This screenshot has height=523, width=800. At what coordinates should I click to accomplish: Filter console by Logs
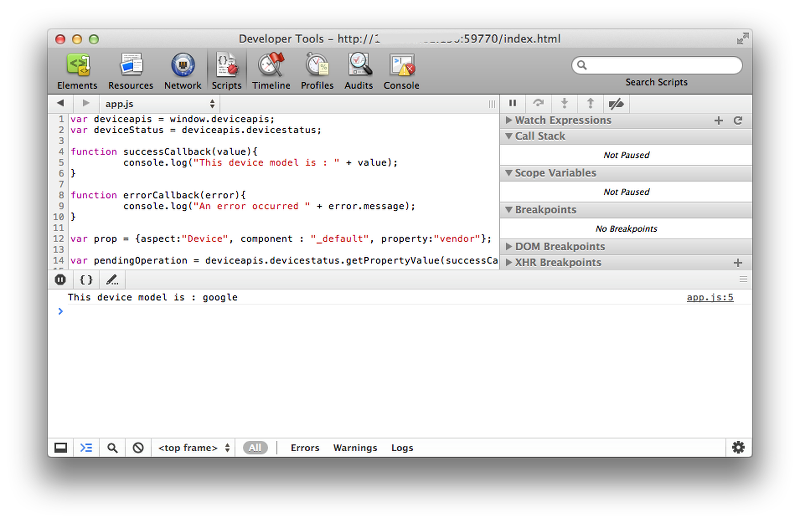402,448
